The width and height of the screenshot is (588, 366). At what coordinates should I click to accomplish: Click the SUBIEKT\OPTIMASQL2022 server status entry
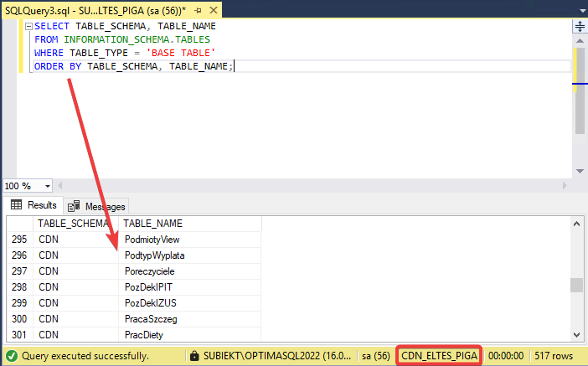click(x=277, y=355)
